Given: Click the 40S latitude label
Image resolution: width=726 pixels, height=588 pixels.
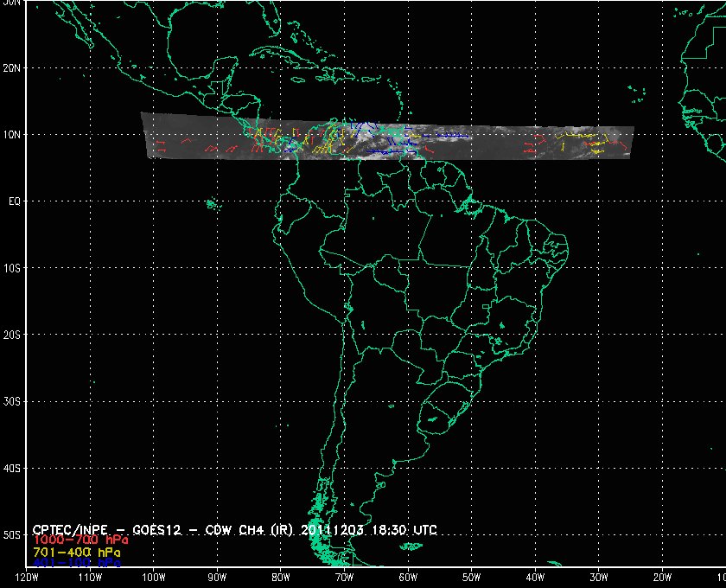Looking at the screenshot, I should [11, 469].
